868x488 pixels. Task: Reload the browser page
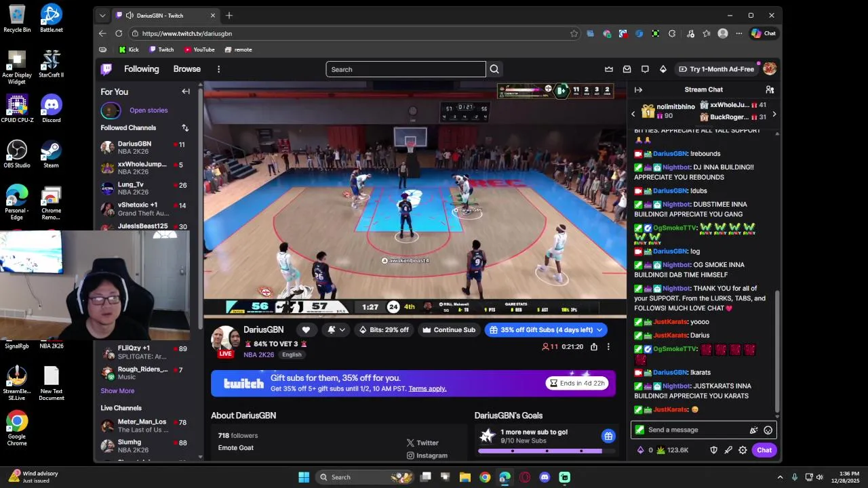pyautogui.click(x=119, y=33)
